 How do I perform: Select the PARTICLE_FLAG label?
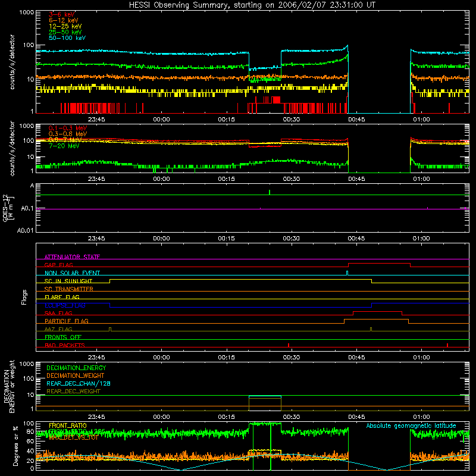pyautogui.click(x=67, y=321)
